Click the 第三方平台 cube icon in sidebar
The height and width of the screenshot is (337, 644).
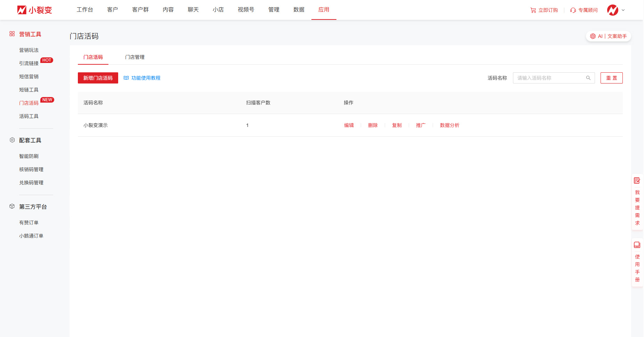pos(12,206)
